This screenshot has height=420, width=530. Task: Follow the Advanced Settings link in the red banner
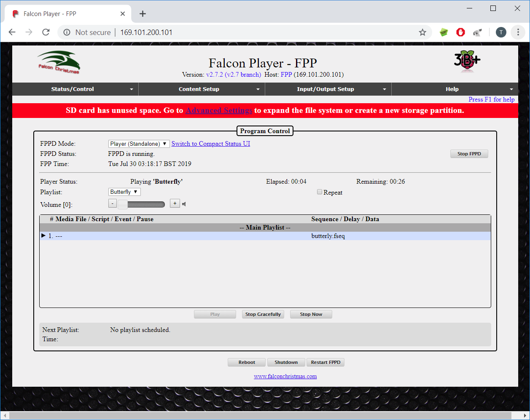pos(219,110)
